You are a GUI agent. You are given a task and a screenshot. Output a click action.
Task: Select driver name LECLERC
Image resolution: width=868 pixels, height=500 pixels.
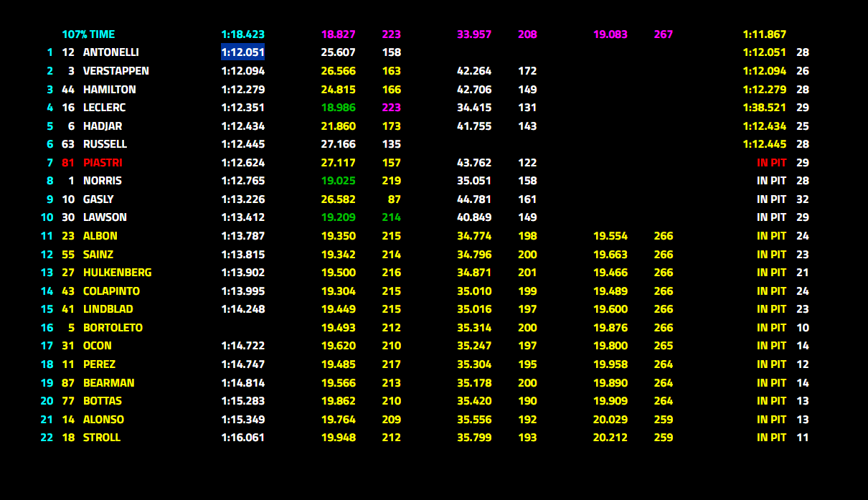tap(105, 108)
